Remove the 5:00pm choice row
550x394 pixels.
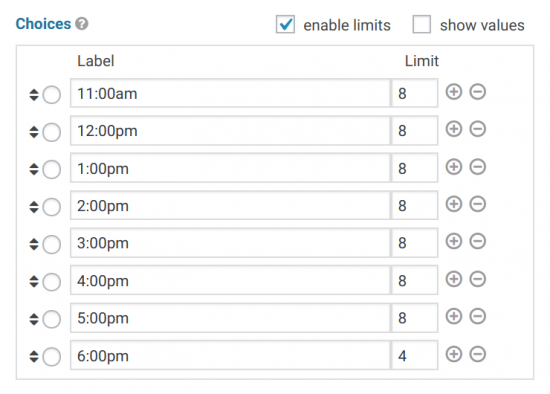coord(478,316)
